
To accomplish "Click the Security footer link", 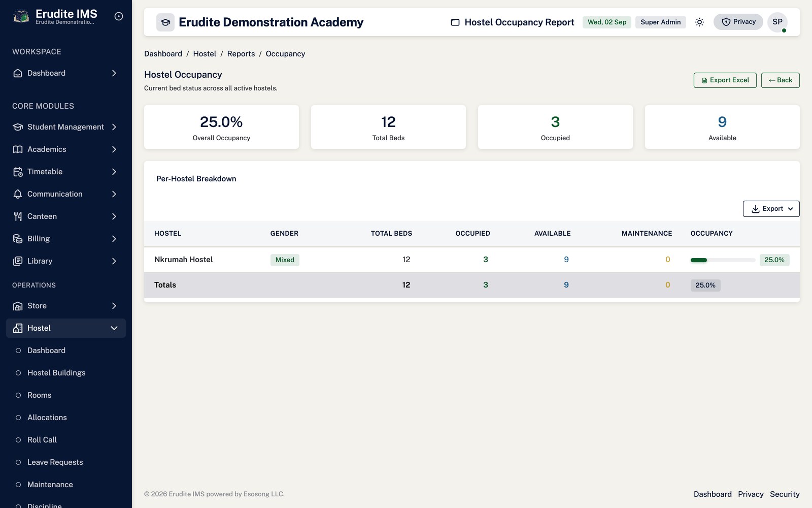I will point(785,494).
